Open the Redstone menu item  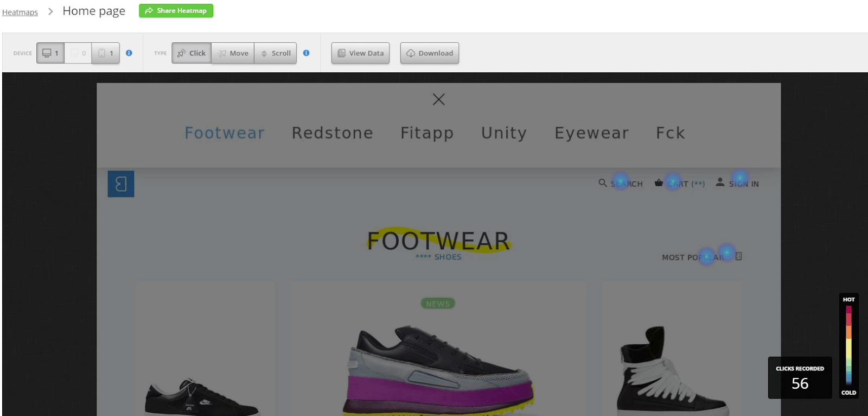click(333, 133)
